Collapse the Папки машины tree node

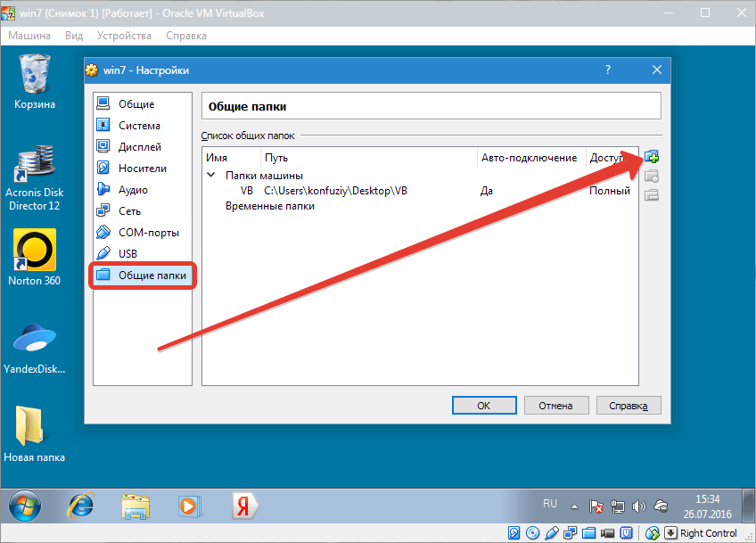pyautogui.click(x=210, y=175)
